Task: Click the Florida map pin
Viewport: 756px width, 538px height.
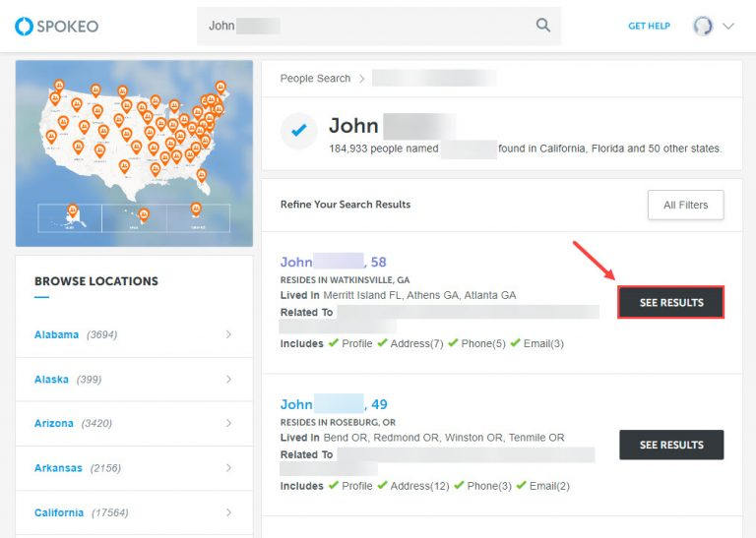Action: pos(202,175)
